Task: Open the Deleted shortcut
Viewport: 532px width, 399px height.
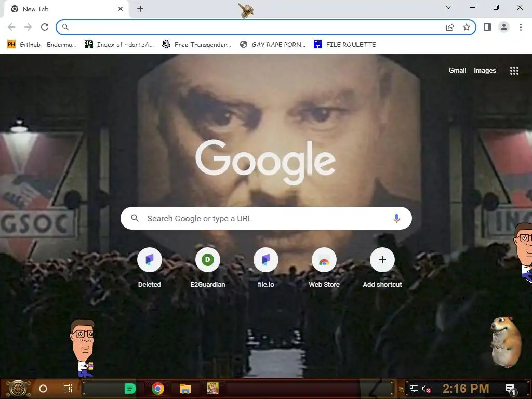Action: pyautogui.click(x=150, y=268)
